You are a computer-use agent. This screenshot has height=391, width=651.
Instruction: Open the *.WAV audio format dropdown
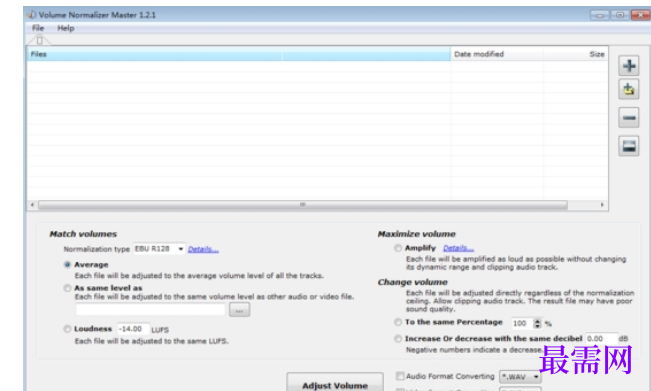pos(520,377)
